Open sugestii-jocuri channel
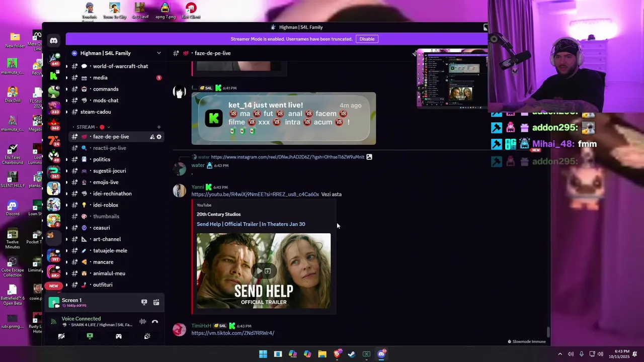 click(116, 171)
